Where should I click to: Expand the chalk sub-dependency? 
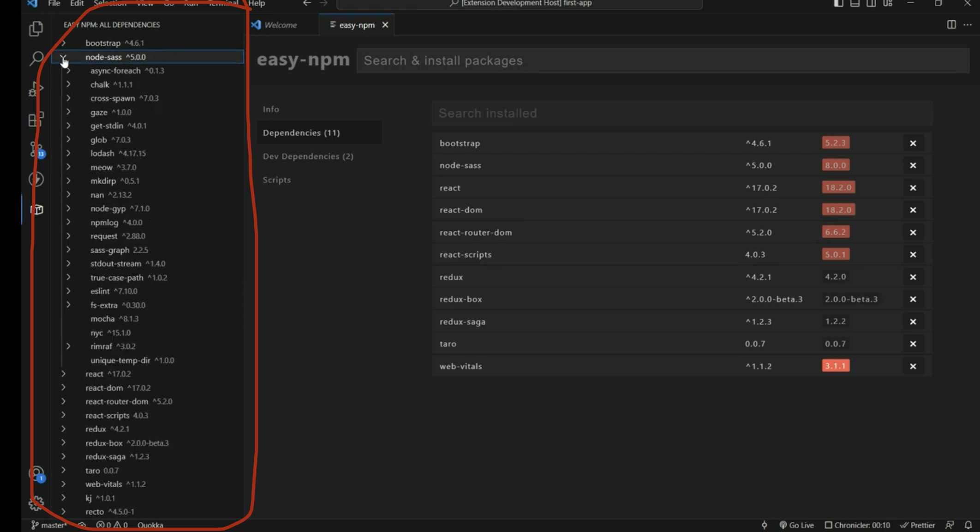pyautogui.click(x=68, y=85)
